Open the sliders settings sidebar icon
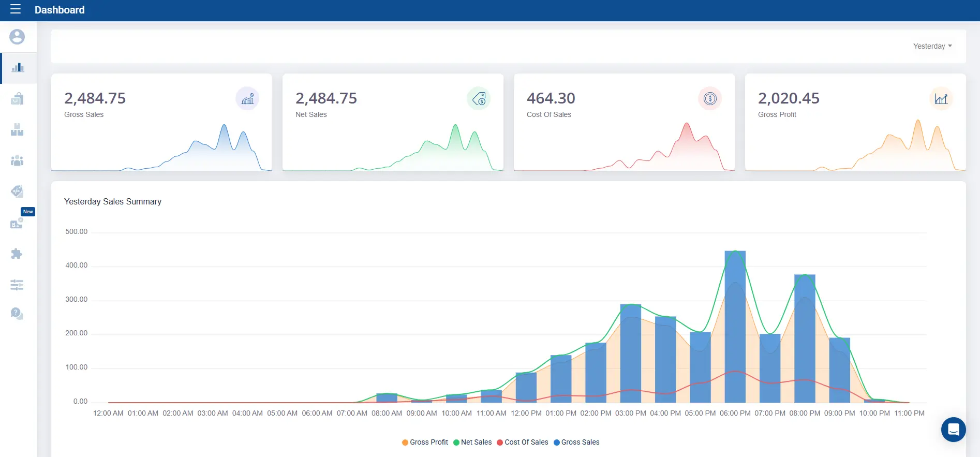 coord(17,285)
